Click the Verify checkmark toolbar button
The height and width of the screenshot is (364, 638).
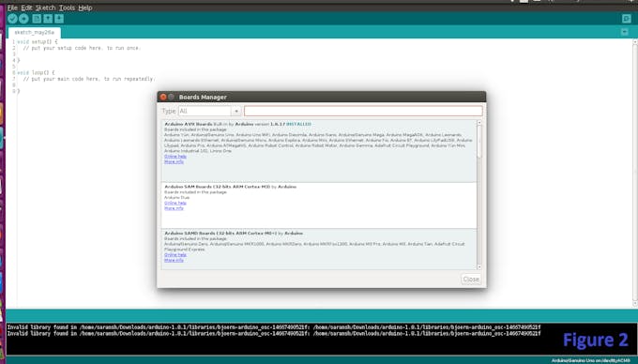pos(12,19)
